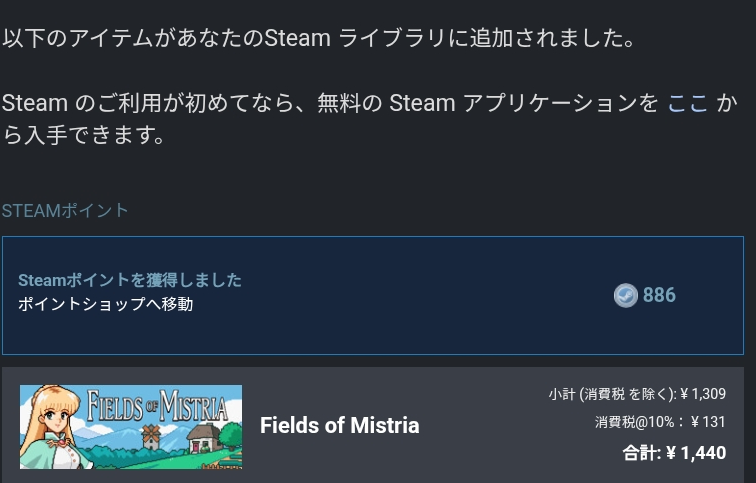Click the Steamポイントを獲得しました heading

point(130,280)
